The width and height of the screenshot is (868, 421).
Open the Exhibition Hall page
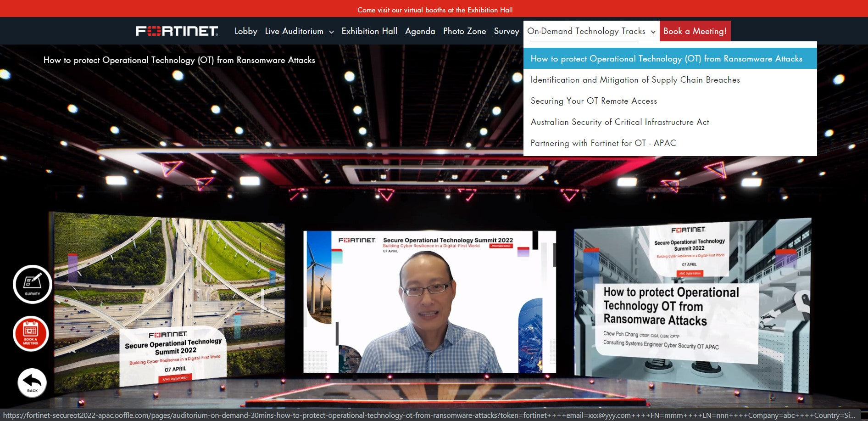369,31
